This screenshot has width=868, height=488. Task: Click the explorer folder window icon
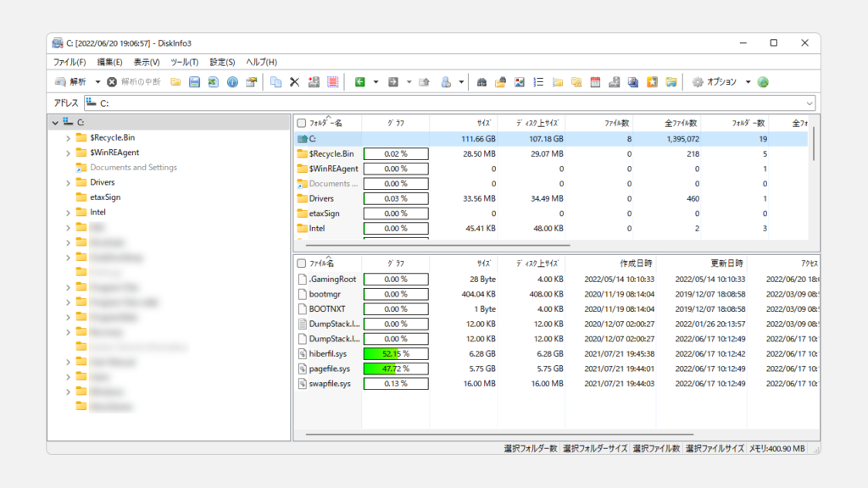(671, 82)
